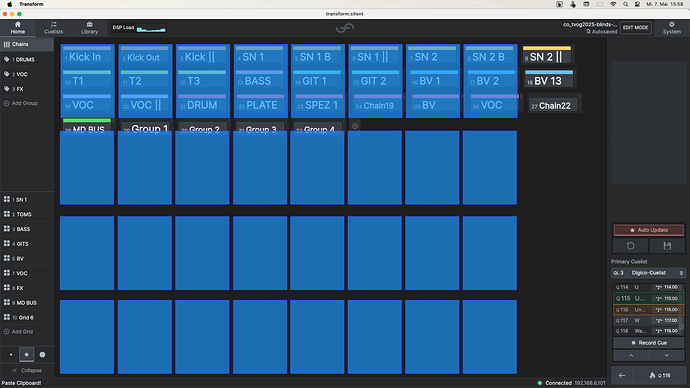Open the Cuelists panel
This screenshot has height=388, width=690.
[x=53, y=28]
